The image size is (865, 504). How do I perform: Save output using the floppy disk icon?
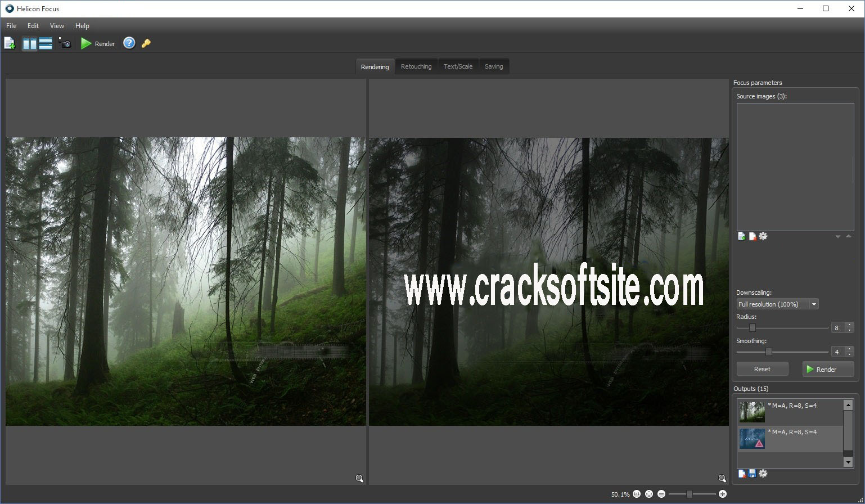click(x=753, y=474)
